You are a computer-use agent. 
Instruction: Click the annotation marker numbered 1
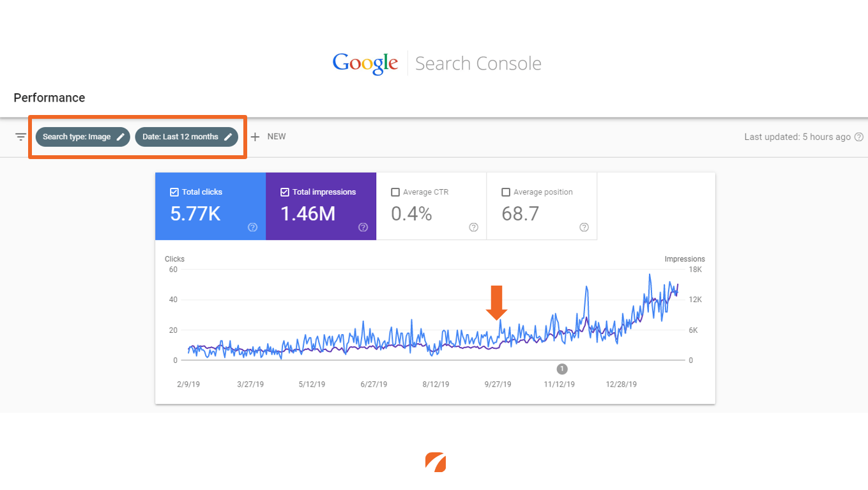pos(562,369)
